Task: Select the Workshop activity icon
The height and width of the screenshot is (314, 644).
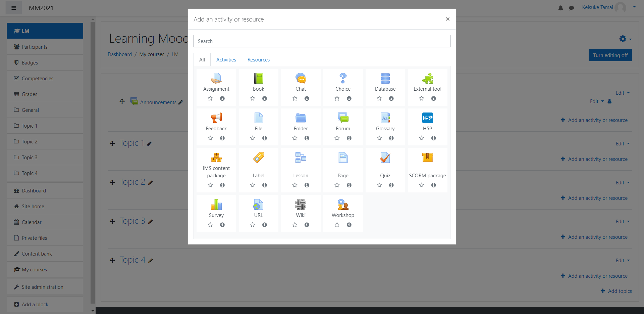Action: click(x=343, y=205)
